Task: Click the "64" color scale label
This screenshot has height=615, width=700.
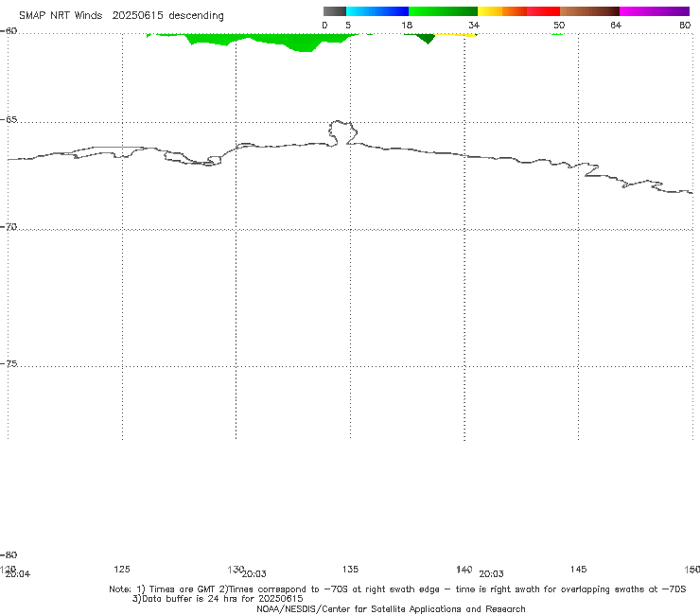Action: coord(616,25)
